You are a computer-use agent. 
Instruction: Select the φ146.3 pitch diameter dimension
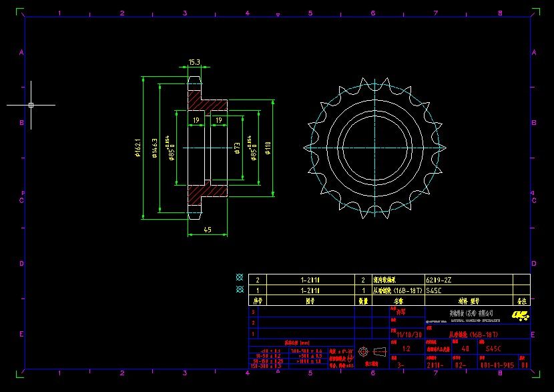[155, 148]
